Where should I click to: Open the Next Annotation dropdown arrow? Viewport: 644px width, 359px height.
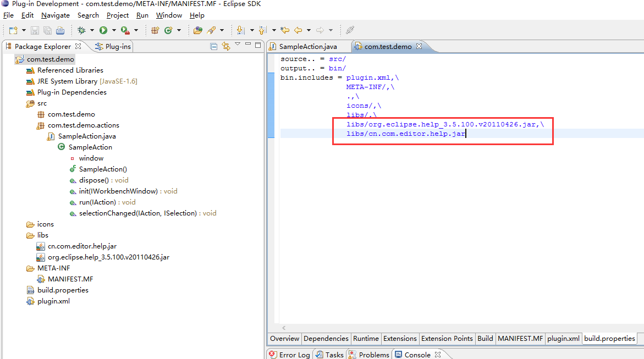click(x=252, y=30)
